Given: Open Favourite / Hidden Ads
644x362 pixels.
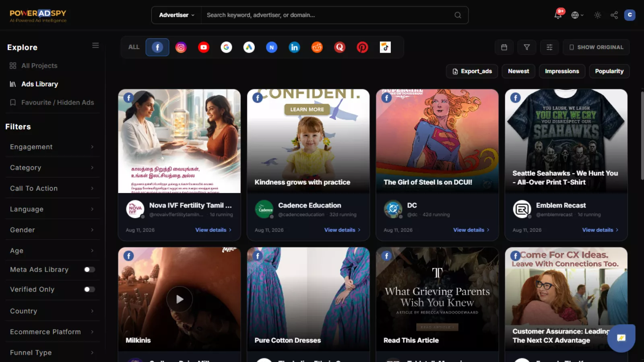Looking at the screenshot, I should point(52,103).
